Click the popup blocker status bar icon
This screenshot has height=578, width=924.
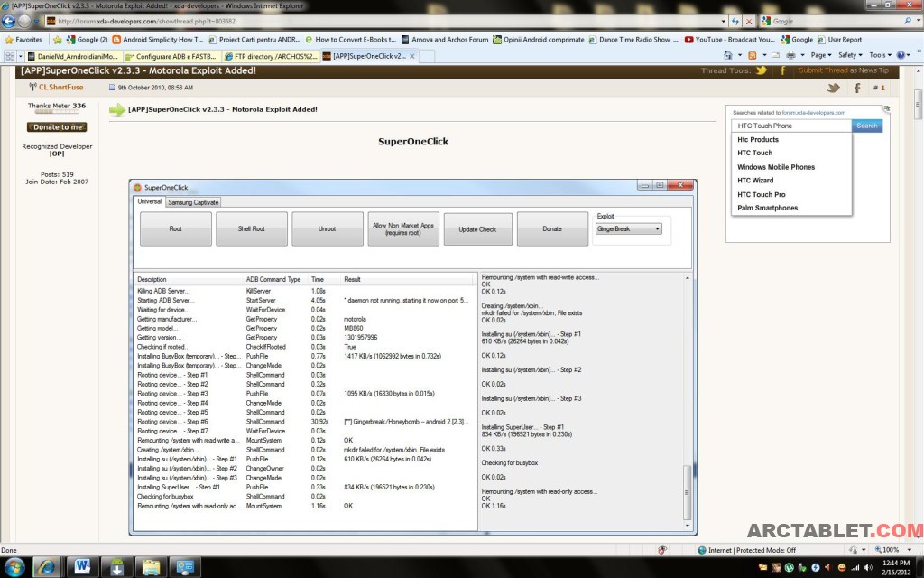662,550
